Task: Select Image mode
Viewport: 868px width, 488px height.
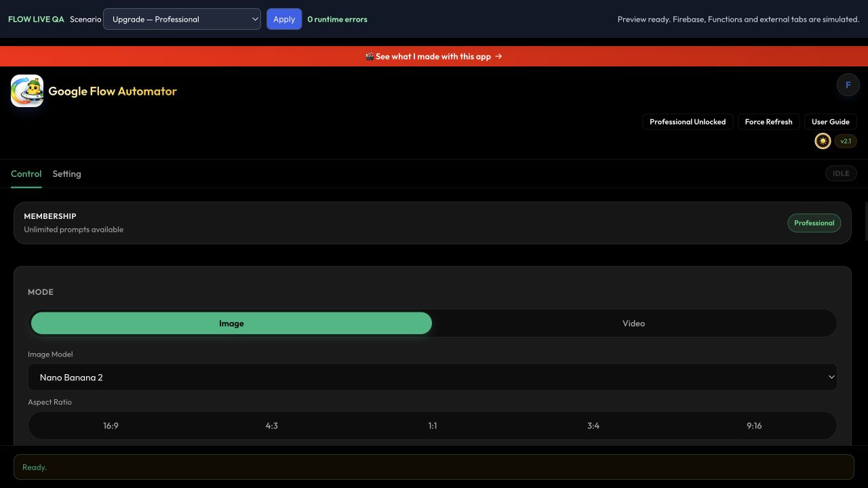Action: tap(231, 323)
